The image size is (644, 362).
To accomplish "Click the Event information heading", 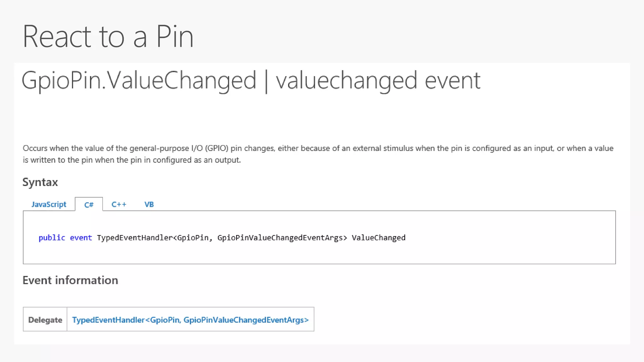I will 70,280.
